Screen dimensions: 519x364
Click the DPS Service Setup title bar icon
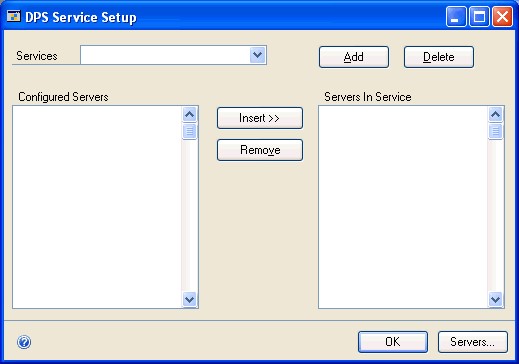(x=13, y=16)
